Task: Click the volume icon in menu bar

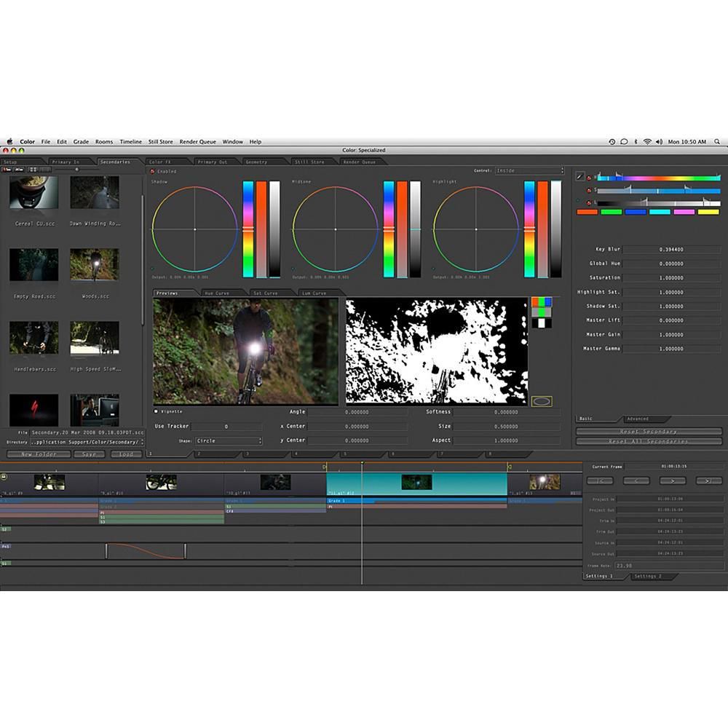Action: point(659,142)
